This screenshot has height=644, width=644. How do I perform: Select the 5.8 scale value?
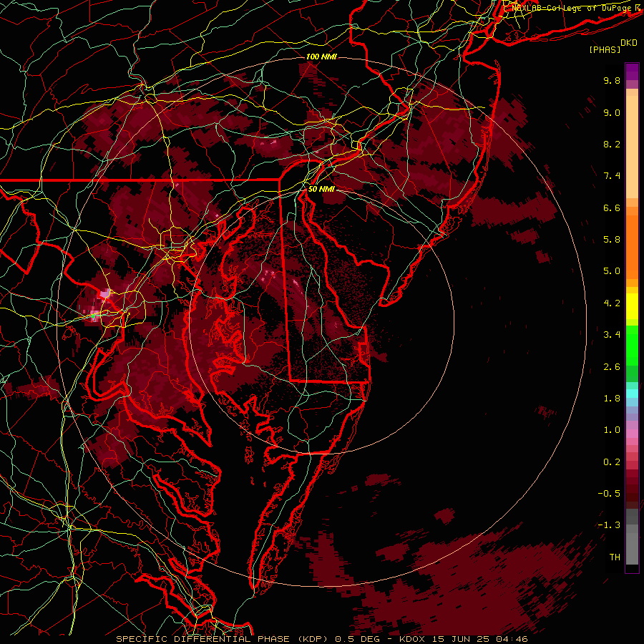[612, 240]
